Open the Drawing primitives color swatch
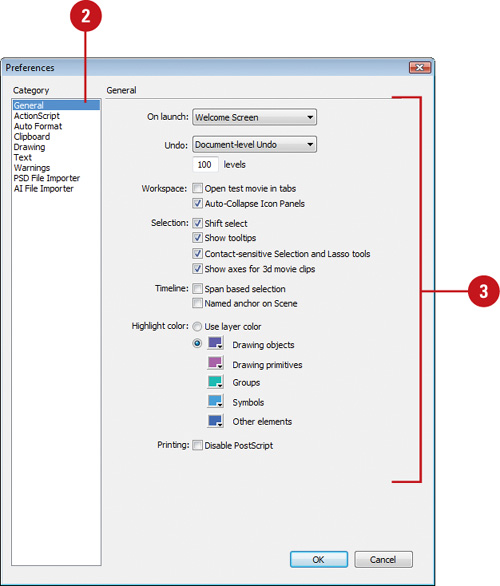Screen dimensions: 500x586 (x=216, y=363)
